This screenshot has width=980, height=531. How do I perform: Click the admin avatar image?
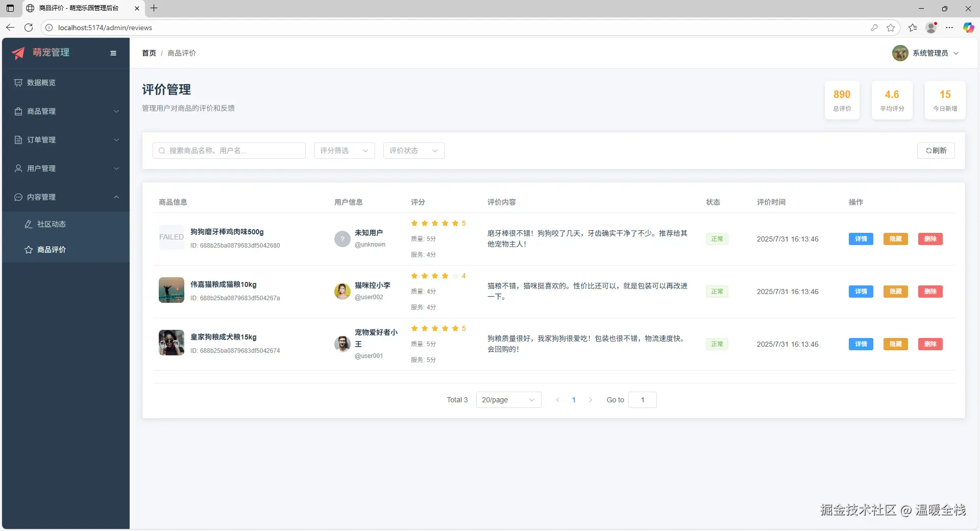(x=900, y=53)
